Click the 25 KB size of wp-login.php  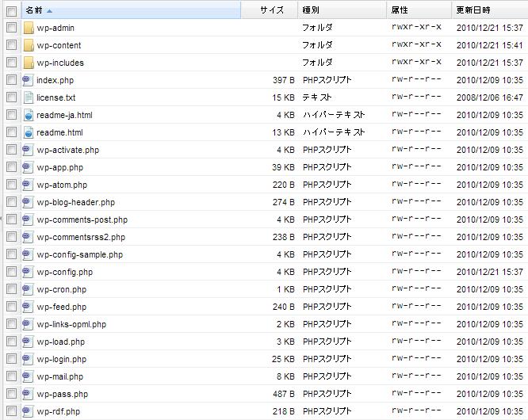pyautogui.click(x=283, y=359)
